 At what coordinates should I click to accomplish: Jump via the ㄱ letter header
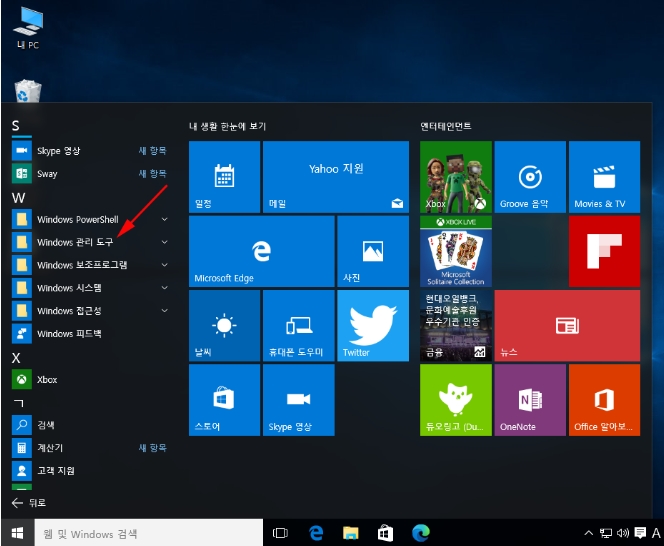19,403
